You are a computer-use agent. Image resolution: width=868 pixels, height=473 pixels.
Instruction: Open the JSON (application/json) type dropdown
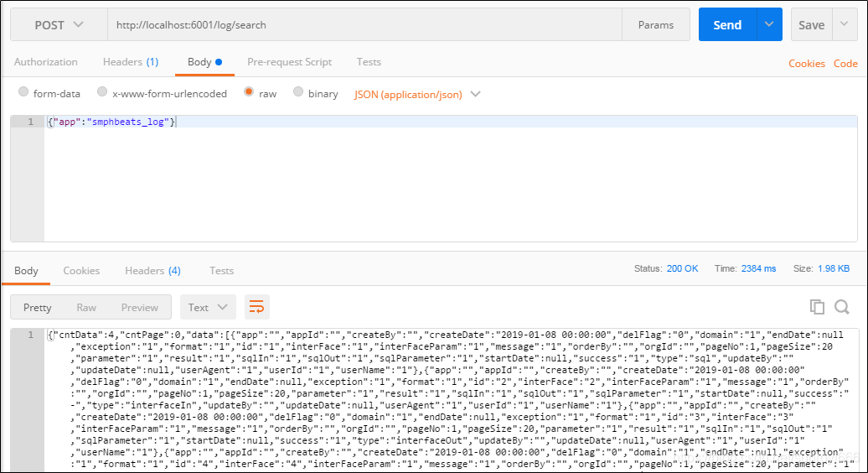coord(417,94)
